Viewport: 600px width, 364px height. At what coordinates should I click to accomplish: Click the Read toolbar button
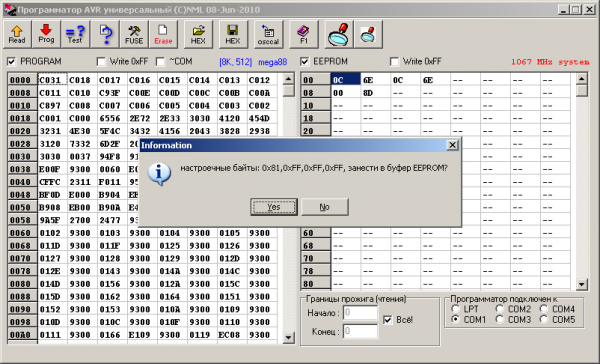(x=17, y=34)
